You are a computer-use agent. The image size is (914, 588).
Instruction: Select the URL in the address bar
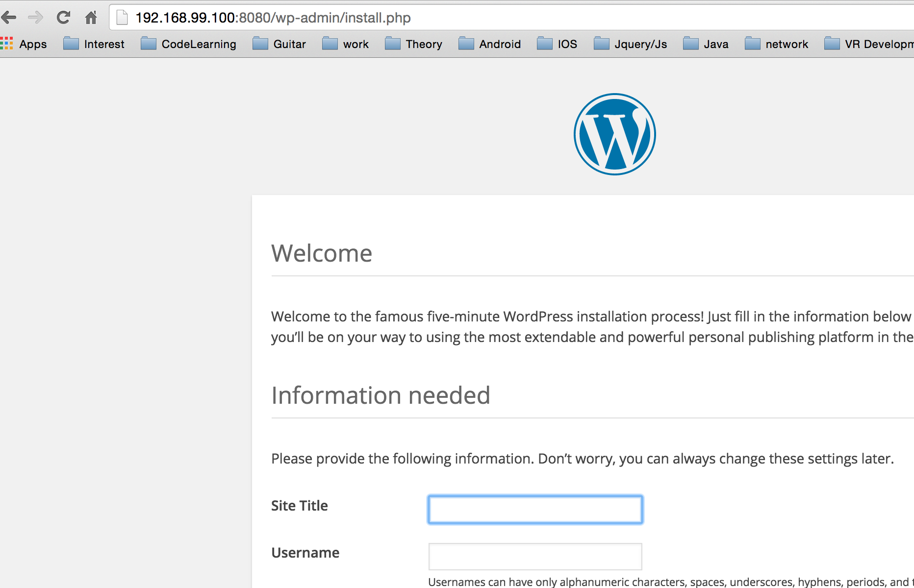coord(273,18)
